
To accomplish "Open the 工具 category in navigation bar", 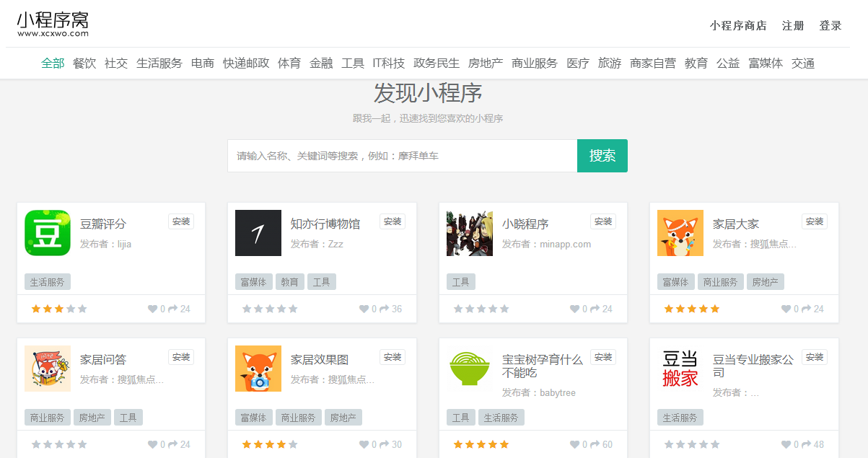I will tap(353, 63).
